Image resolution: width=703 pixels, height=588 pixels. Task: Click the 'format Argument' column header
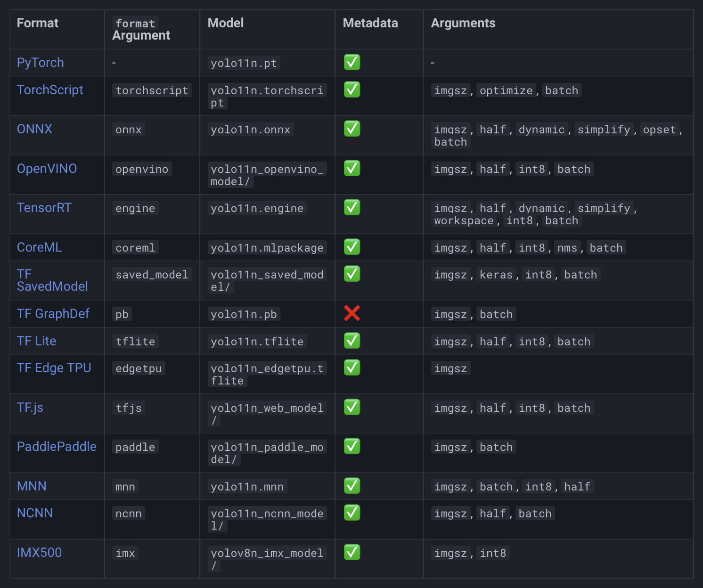click(x=141, y=29)
